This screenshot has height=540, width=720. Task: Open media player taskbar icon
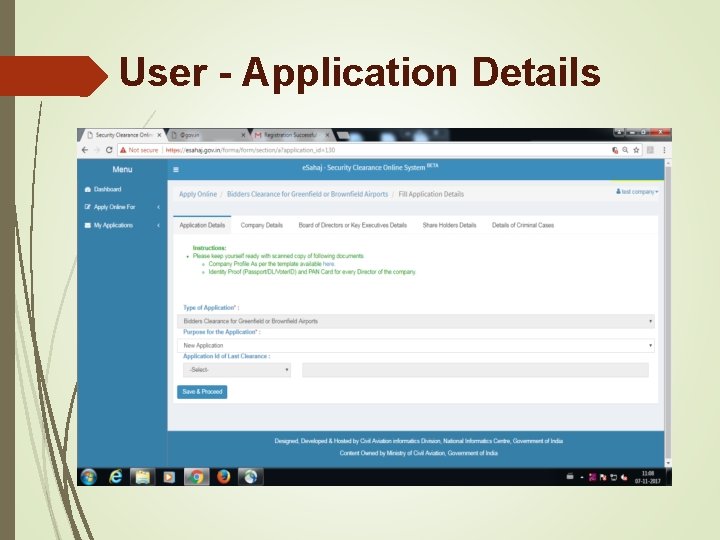169,478
